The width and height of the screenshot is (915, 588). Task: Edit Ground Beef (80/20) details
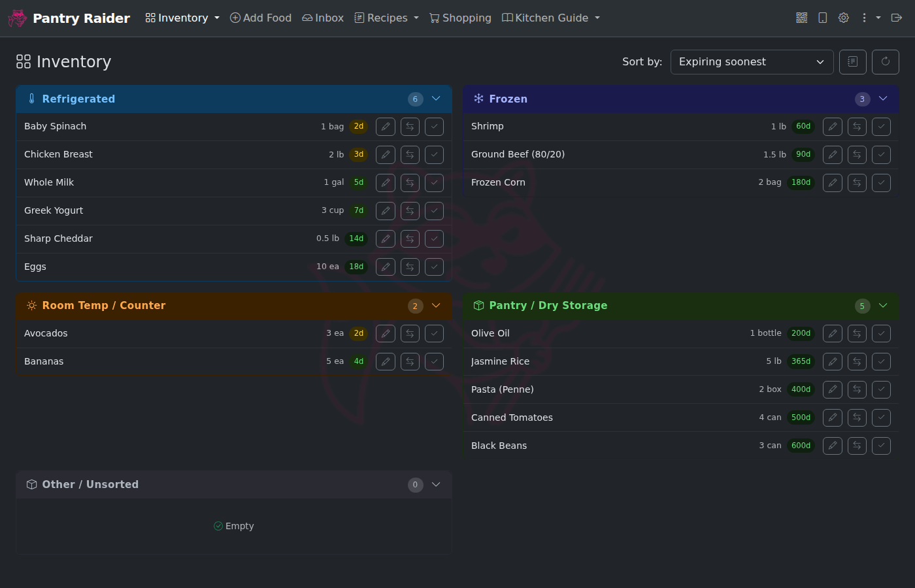(833, 155)
